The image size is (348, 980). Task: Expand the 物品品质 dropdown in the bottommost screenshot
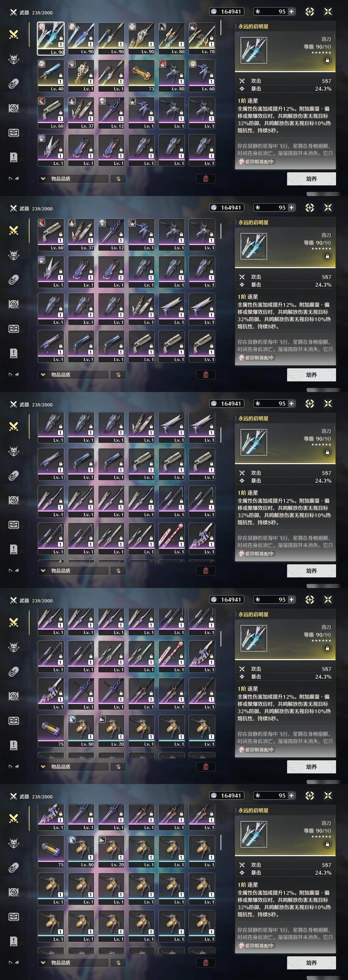coord(73,963)
